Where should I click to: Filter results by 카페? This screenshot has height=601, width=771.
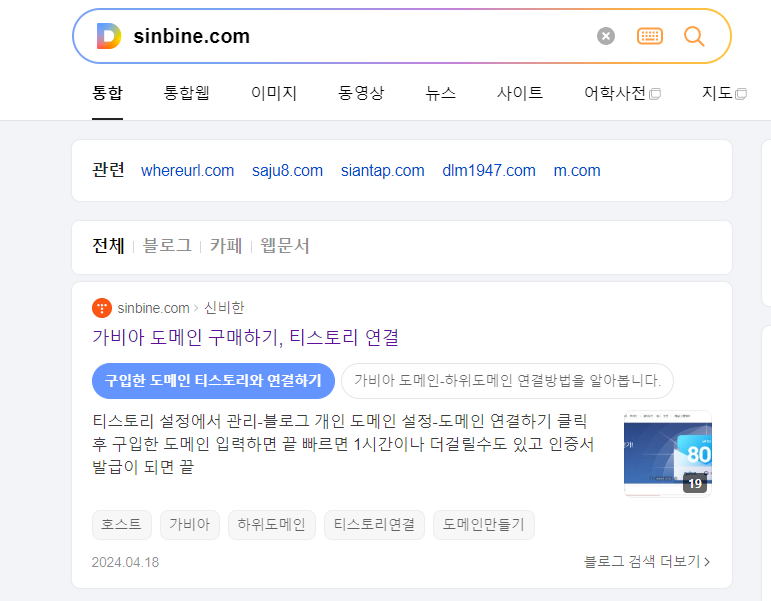coord(226,246)
